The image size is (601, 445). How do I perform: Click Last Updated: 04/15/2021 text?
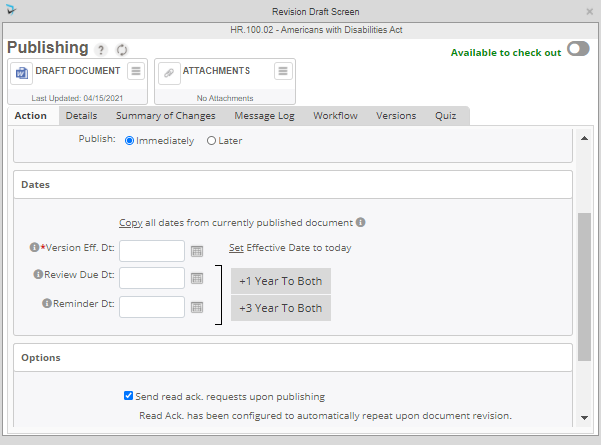coord(77,98)
